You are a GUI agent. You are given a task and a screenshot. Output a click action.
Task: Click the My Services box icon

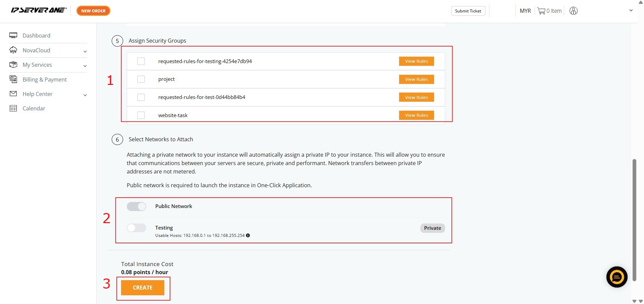(13, 65)
